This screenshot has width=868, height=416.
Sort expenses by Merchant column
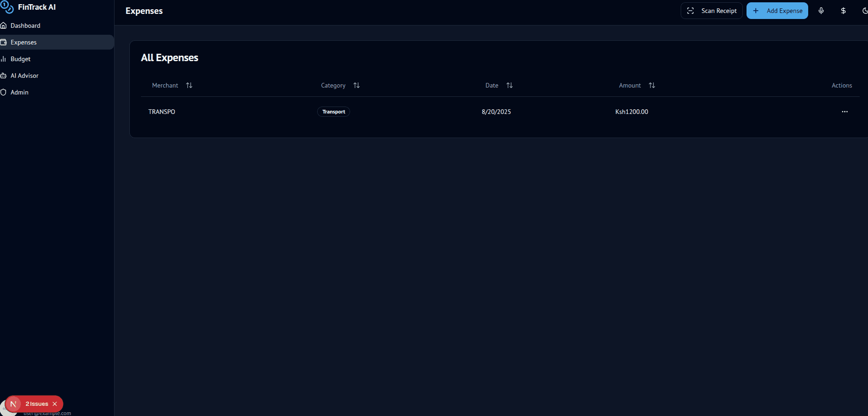172,85
